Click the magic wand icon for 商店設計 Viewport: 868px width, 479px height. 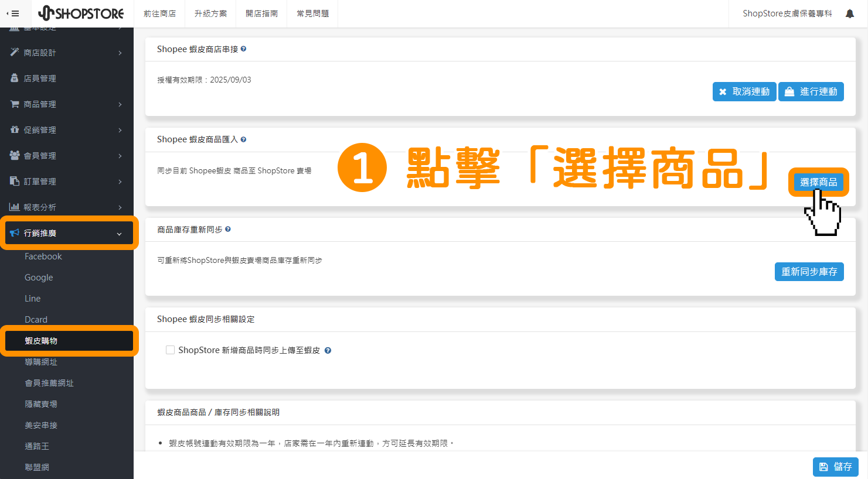coord(15,52)
